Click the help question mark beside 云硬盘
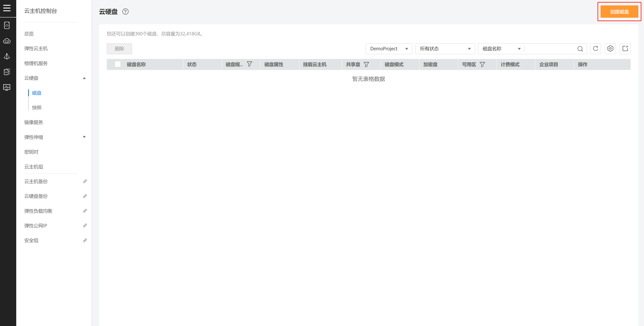Image resolution: width=644 pixels, height=326 pixels. click(125, 11)
